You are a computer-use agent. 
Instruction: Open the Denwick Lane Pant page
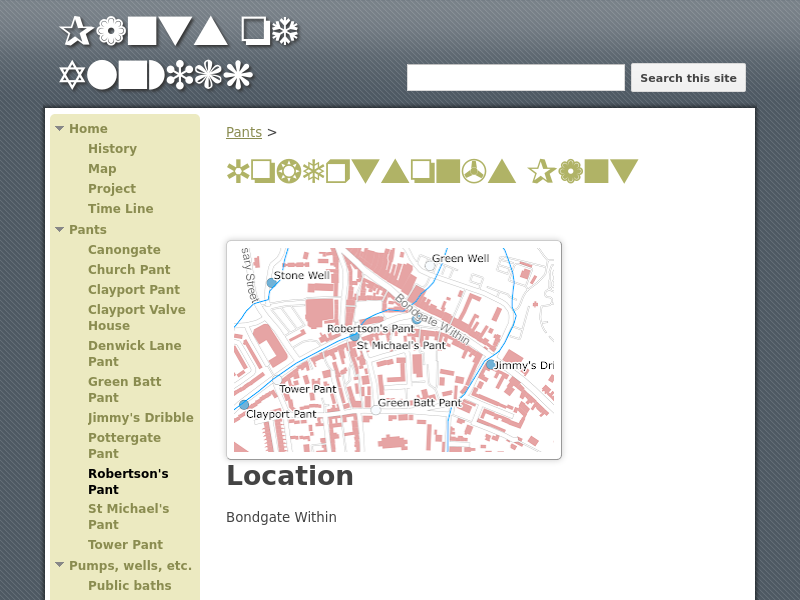(x=134, y=354)
